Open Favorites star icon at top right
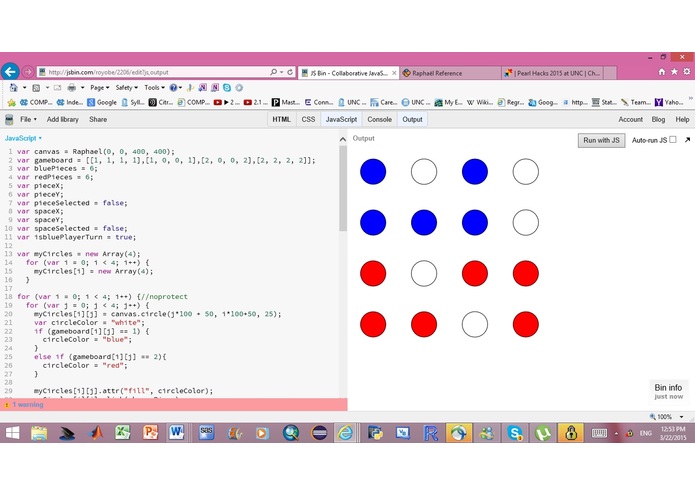695x494 pixels. click(674, 71)
